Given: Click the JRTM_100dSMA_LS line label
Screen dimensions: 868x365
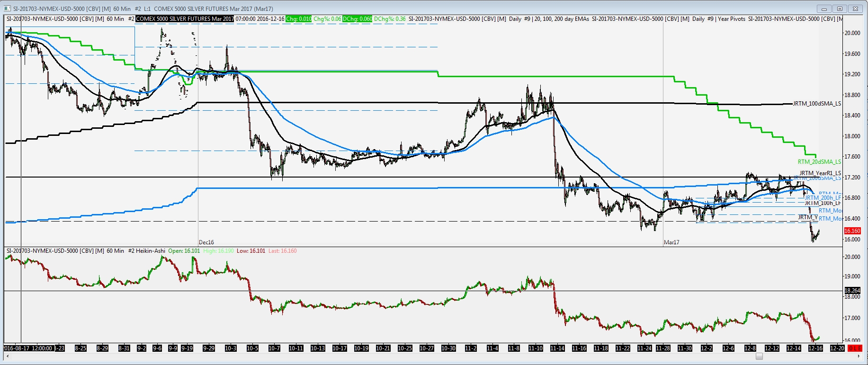Looking at the screenshot, I should (817, 104).
